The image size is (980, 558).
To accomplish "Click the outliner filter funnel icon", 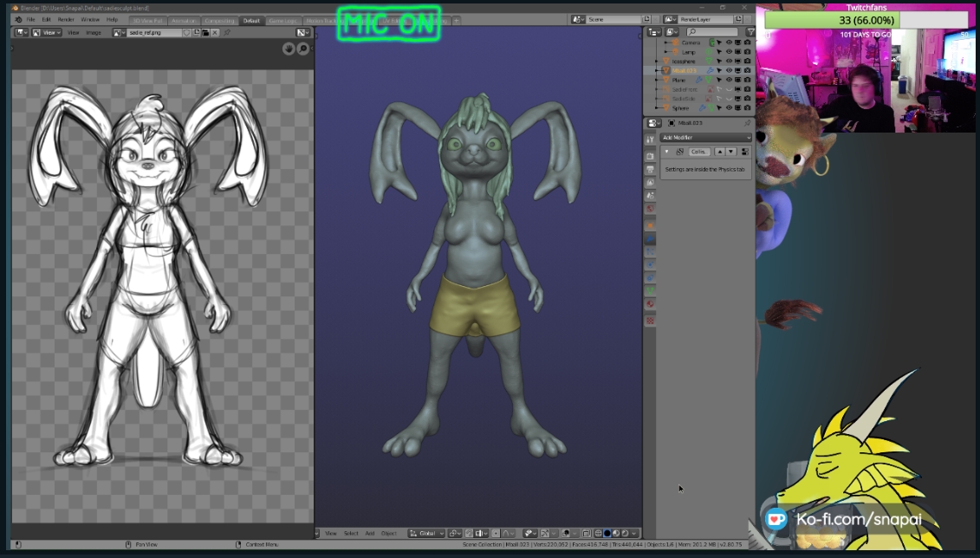I will (x=750, y=32).
